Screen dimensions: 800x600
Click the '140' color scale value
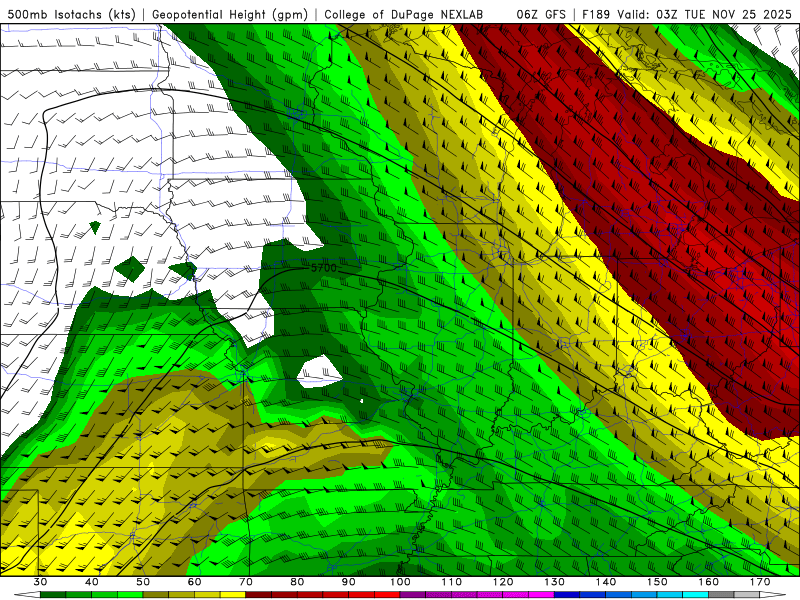point(606,582)
